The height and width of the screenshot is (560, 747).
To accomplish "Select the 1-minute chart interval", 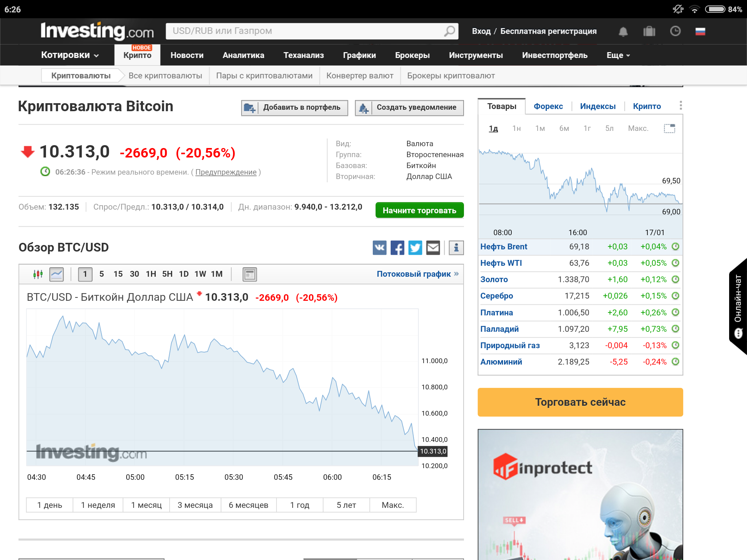I will coord(85,274).
